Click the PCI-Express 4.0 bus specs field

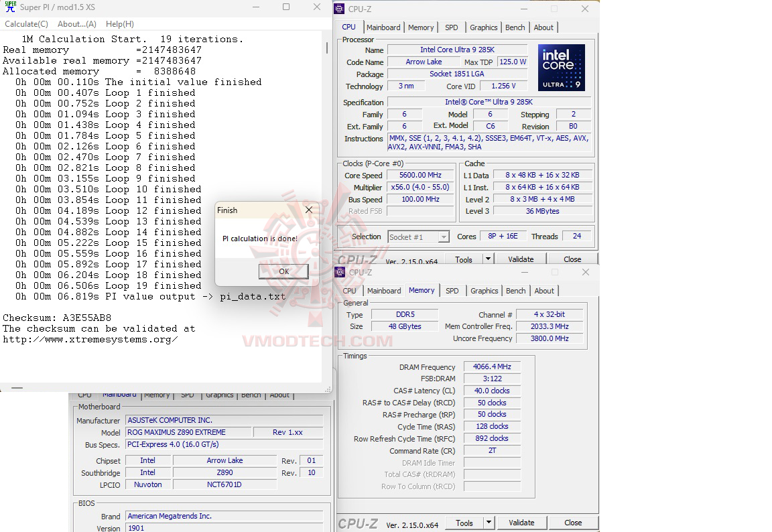click(224, 444)
